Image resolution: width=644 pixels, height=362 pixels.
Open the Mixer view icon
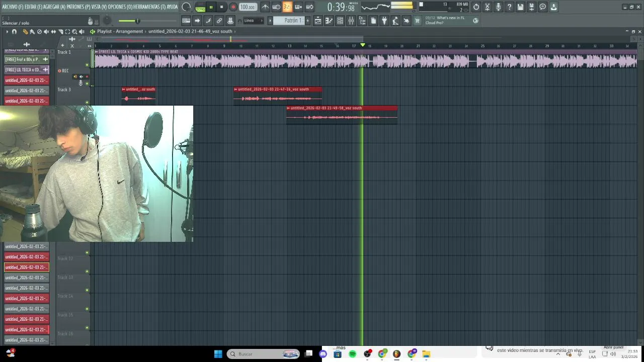(x=351, y=21)
